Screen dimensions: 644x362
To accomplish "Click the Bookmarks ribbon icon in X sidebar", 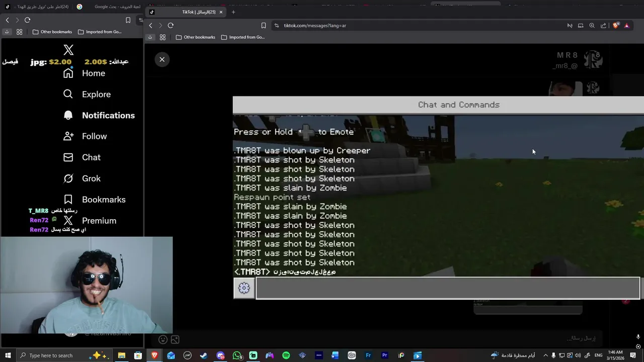I will pyautogui.click(x=68, y=200).
